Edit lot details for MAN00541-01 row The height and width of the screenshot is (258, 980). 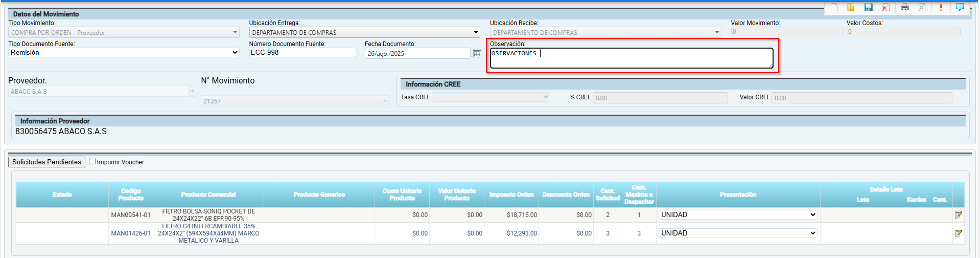[x=958, y=215]
